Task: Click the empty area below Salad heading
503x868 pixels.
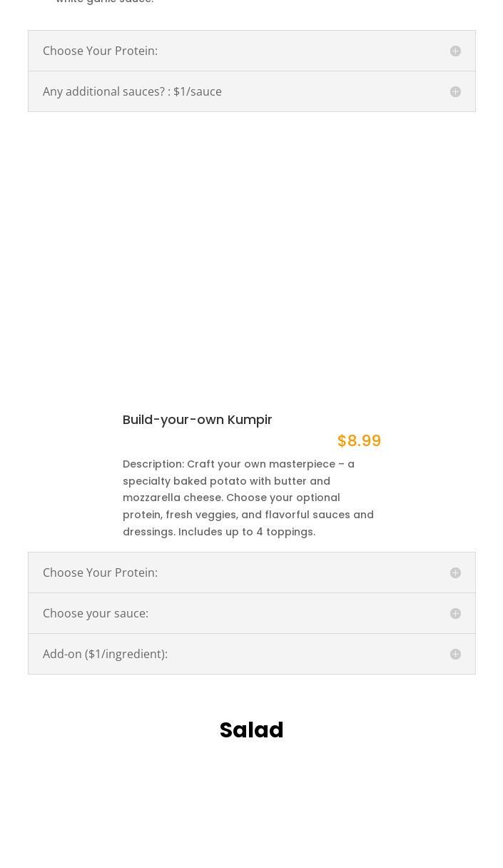Action: pos(251,814)
